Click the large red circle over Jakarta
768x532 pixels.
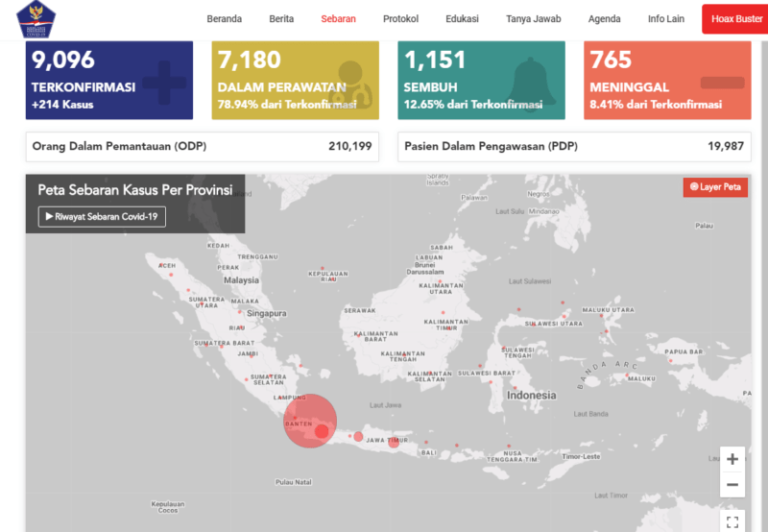[309, 421]
